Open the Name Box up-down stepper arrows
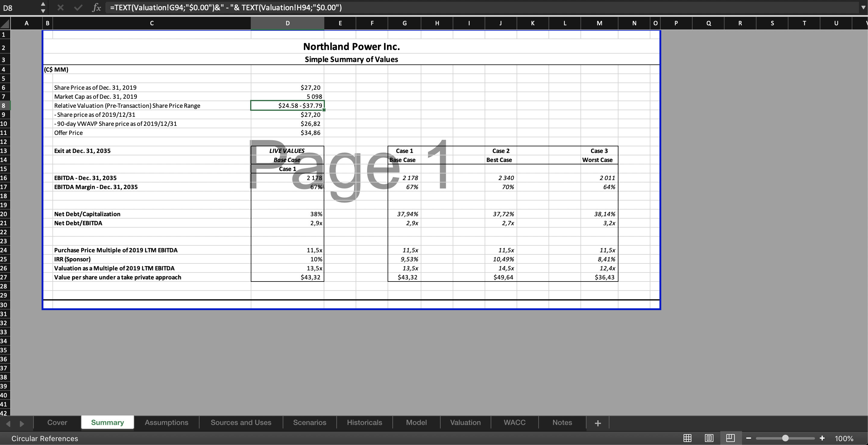This screenshot has width=868, height=445. coord(43,8)
